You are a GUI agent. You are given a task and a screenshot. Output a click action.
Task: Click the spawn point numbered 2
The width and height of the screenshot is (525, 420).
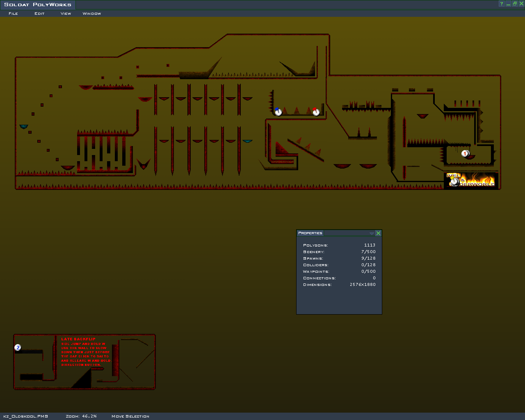click(18, 348)
